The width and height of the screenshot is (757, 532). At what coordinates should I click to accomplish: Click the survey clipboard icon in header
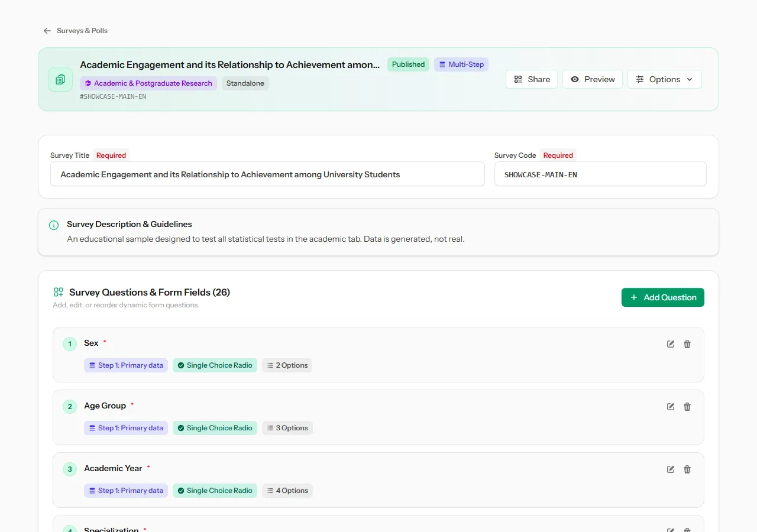[x=60, y=79]
